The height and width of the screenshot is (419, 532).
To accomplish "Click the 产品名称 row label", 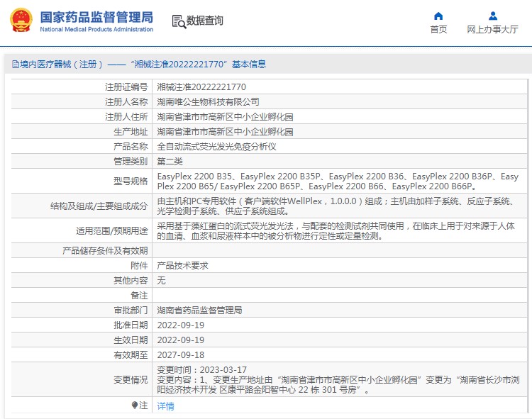I will (x=131, y=147).
